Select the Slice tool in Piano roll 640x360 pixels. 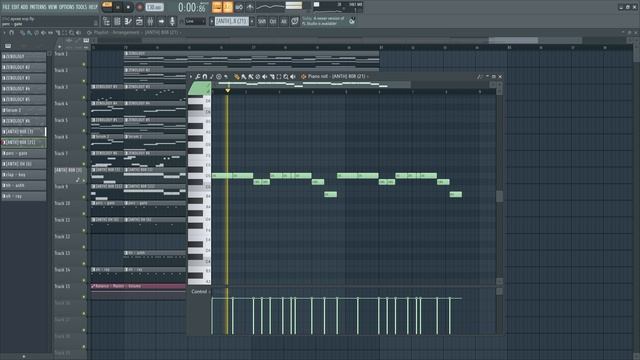click(x=272, y=77)
